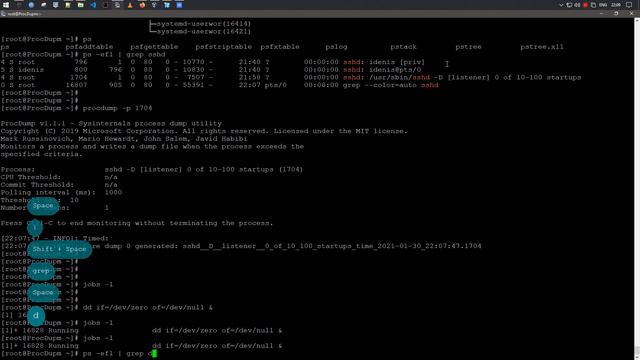This screenshot has height=360, width=640.
Task: Click "sshd: idenis [priv]" process entry
Action: point(384,62)
